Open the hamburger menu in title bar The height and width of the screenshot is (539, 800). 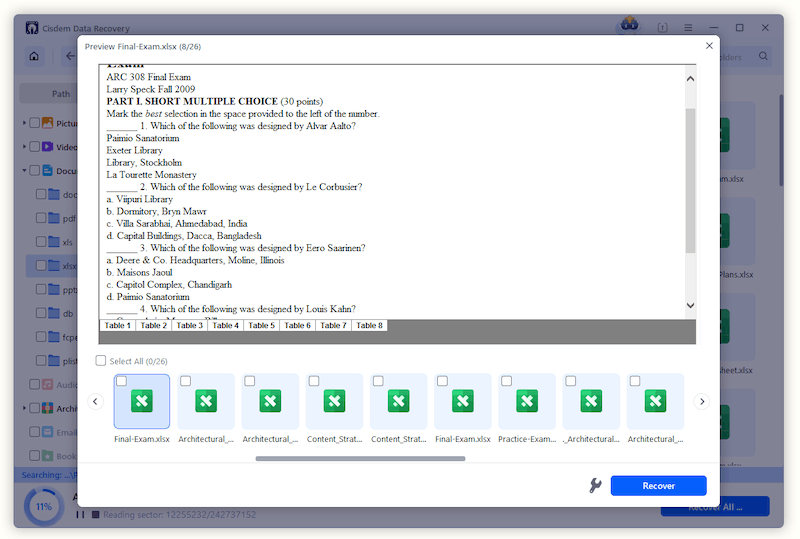[x=688, y=28]
